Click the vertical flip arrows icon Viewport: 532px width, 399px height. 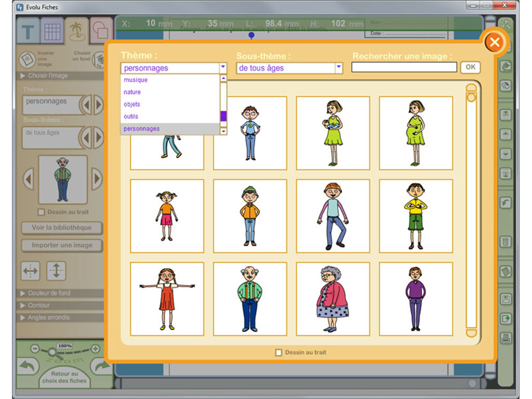click(x=56, y=271)
